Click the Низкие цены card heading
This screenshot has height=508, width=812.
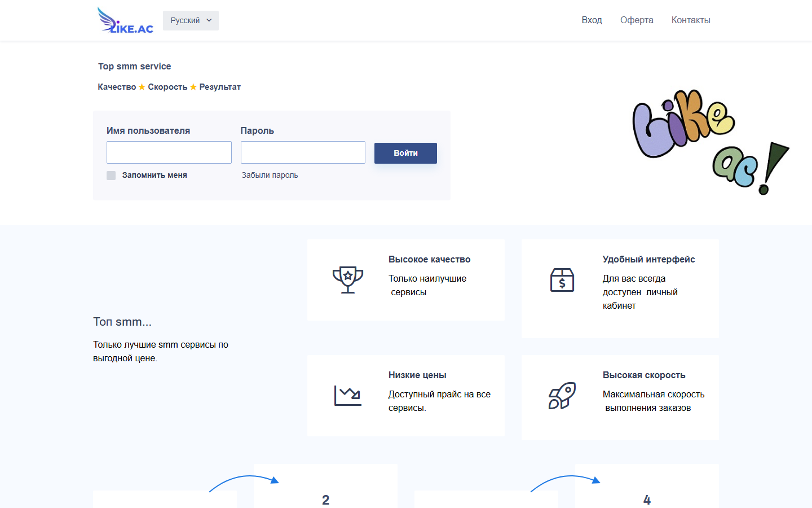pos(417,375)
